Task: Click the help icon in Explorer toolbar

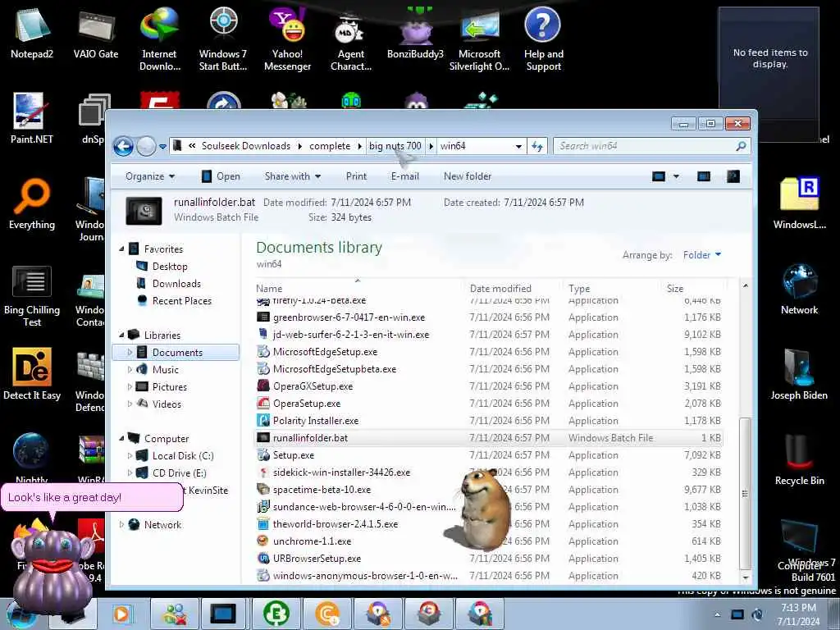Action: tap(733, 176)
